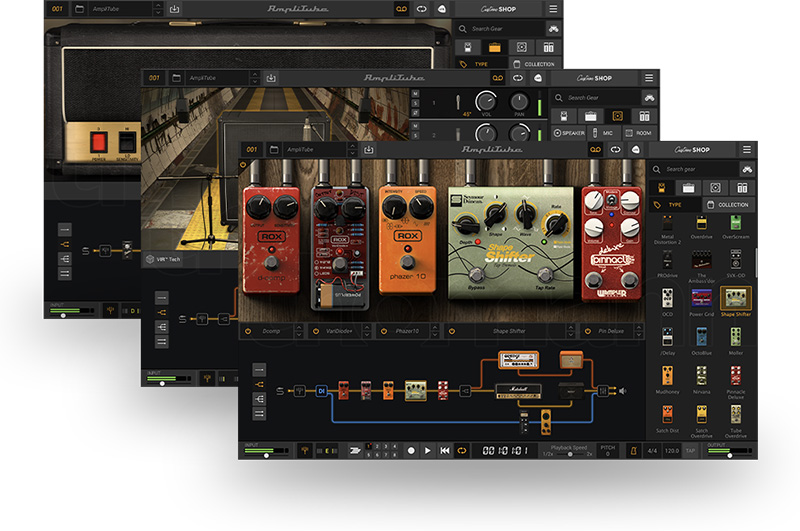800x531 pixels.
Task: Toggle power for Shape Shifter slot
Action: [452, 331]
